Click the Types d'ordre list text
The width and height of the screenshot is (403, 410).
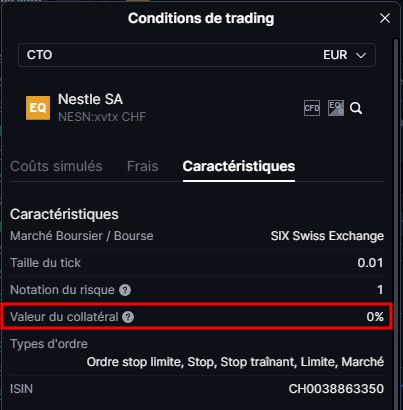235,362
